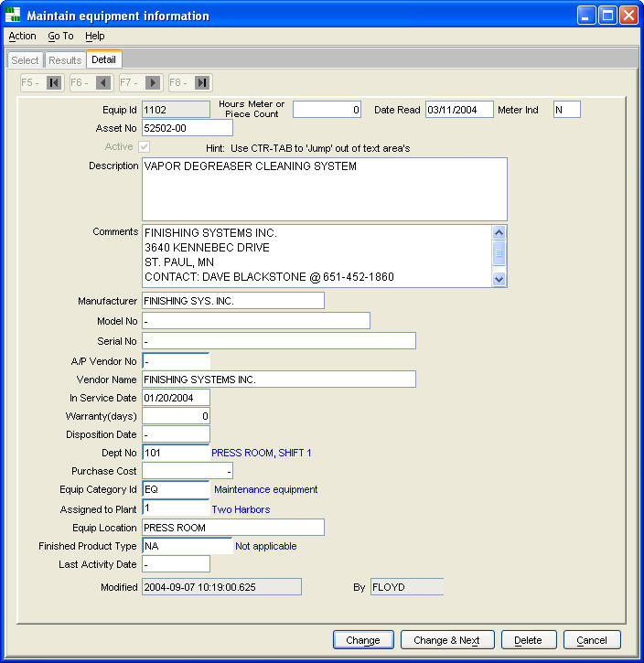Click the Asset No field
This screenshot has height=663, width=644.
(188, 128)
